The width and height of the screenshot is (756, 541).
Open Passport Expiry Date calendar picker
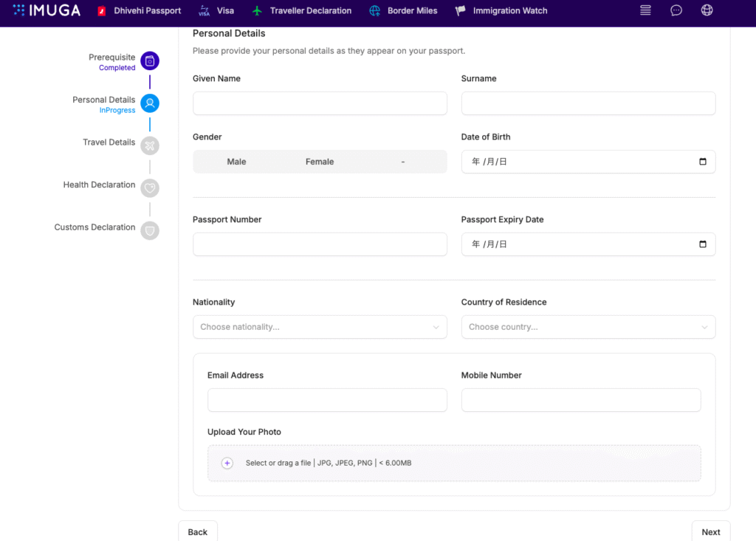click(702, 244)
